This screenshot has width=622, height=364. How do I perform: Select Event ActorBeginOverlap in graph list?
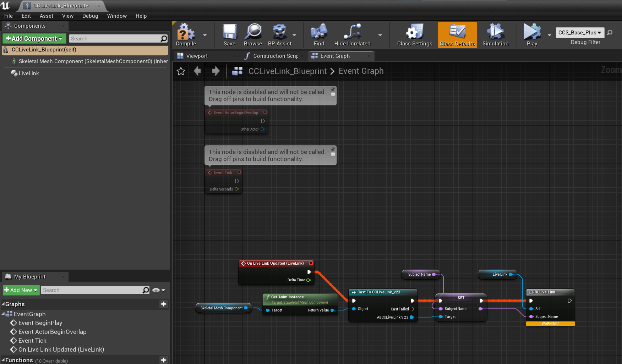52,332
